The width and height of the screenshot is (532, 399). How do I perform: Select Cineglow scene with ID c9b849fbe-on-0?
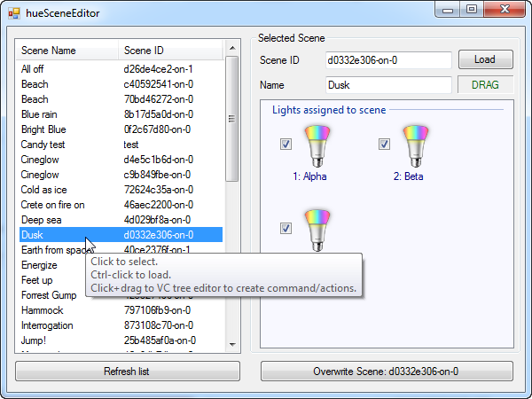[x=121, y=175]
